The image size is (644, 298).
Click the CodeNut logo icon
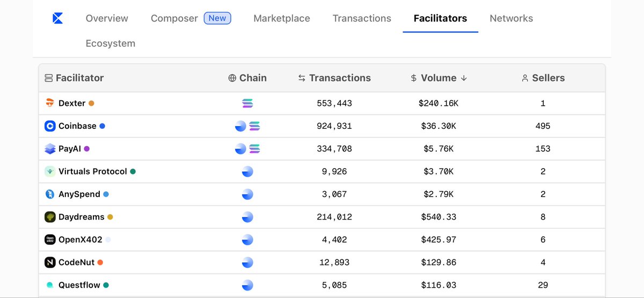[x=50, y=263]
